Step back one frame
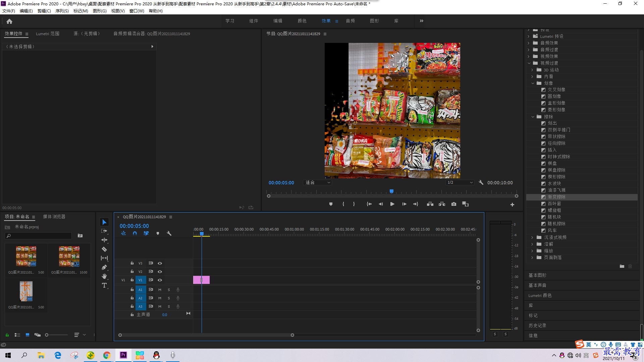 (381, 204)
